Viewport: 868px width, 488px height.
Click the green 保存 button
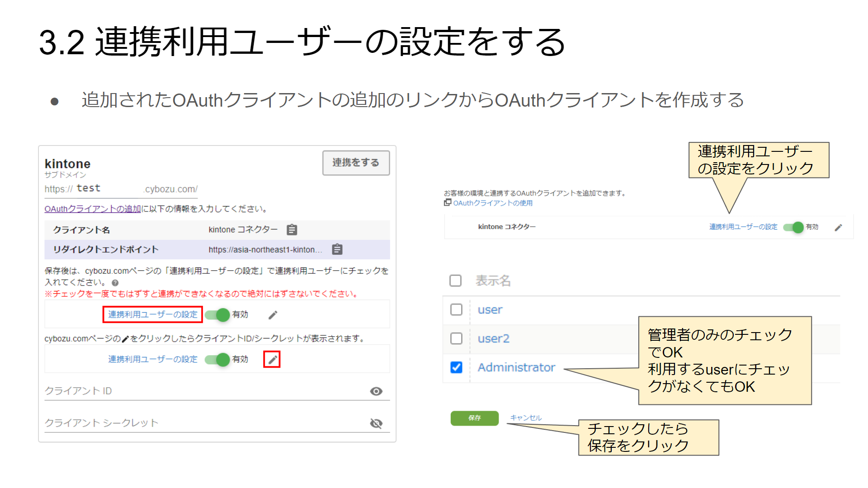[x=475, y=418]
